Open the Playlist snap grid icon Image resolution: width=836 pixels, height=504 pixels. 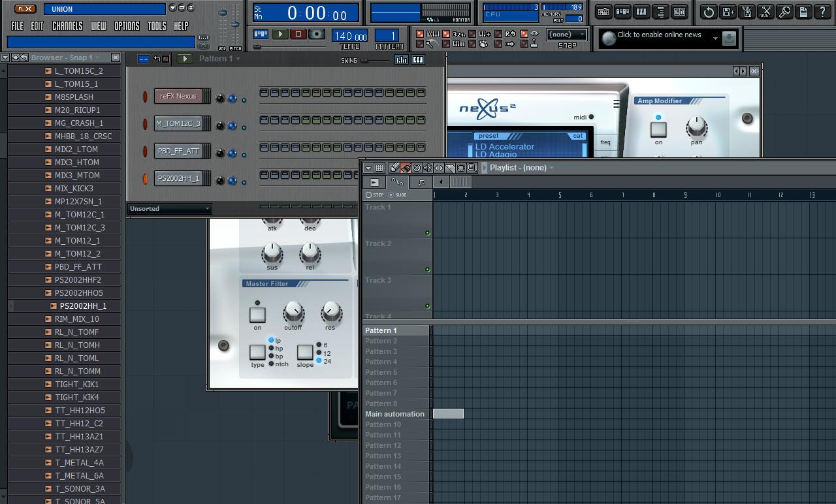pyautogui.click(x=379, y=168)
